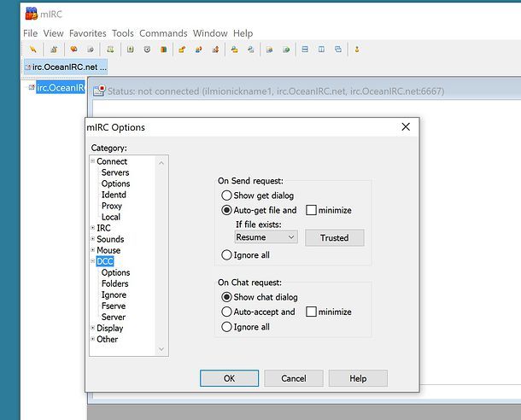This screenshot has height=420, width=521.
Task: Open the Commands menu
Action: 163,33
